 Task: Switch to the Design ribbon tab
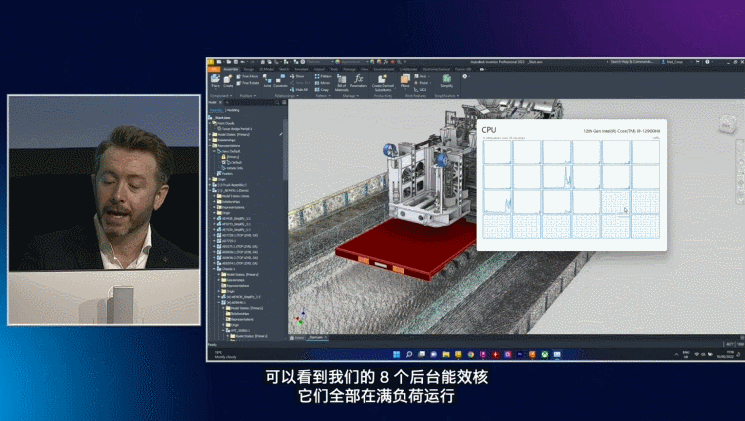tap(248, 69)
